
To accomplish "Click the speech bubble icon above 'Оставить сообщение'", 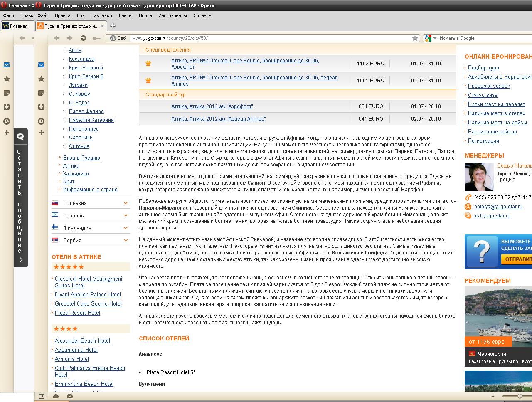I will [x=20, y=136].
